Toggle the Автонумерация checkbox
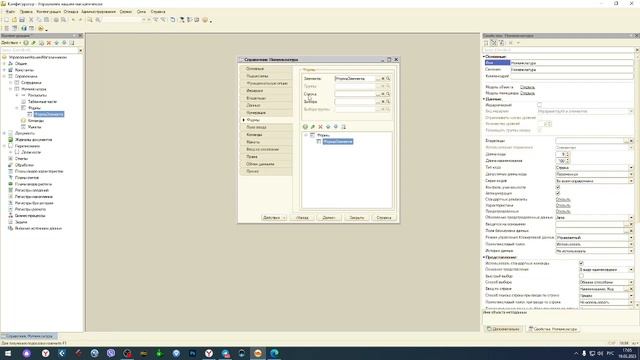This screenshot has width=640, height=360. (x=558, y=193)
